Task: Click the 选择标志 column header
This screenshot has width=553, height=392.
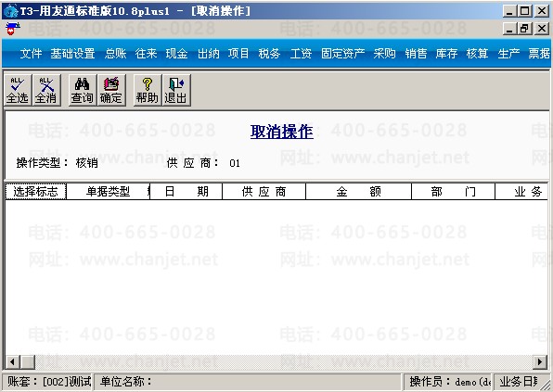Action: 35,192
